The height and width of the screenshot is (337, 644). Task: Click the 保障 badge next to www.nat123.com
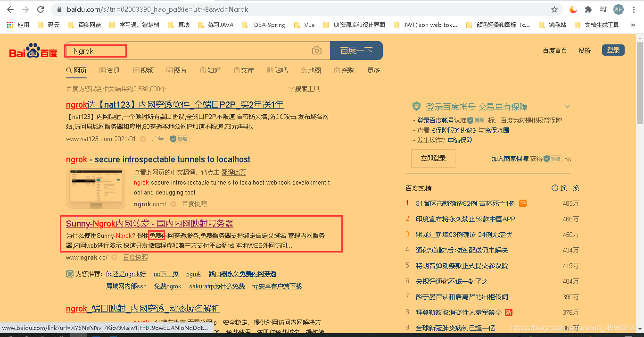click(179, 139)
